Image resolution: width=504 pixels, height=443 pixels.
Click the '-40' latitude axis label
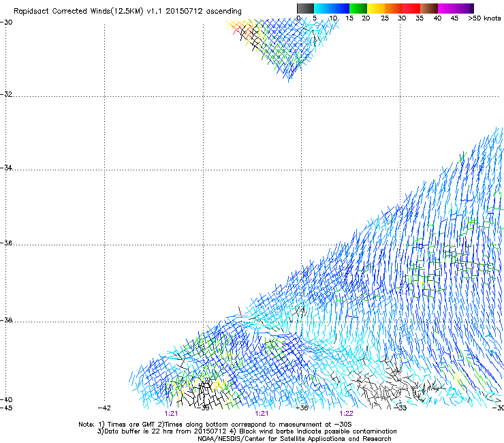coord(6,399)
